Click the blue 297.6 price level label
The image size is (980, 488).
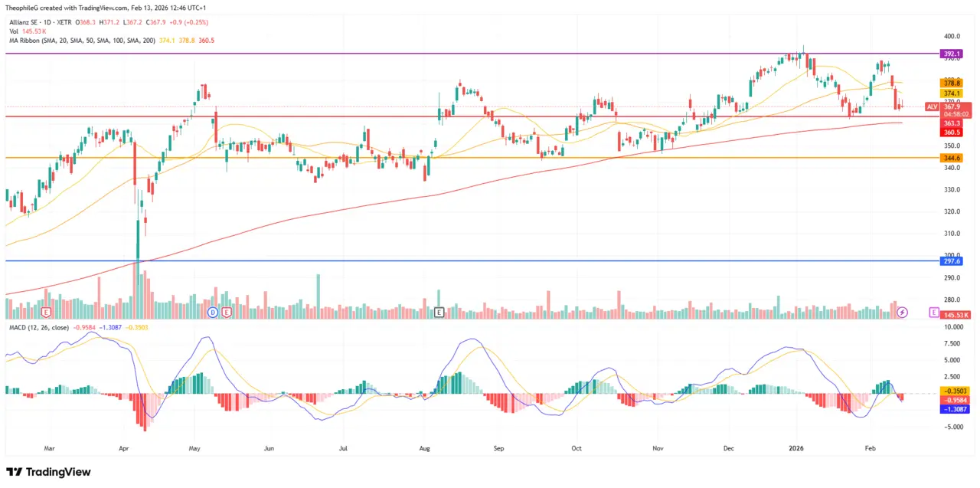point(950,261)
